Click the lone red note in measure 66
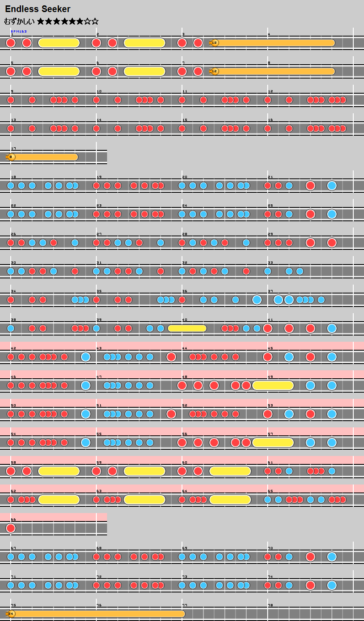The height and width of the screenshot is (621, 364). pyautogui.click(x=11, y=528)
